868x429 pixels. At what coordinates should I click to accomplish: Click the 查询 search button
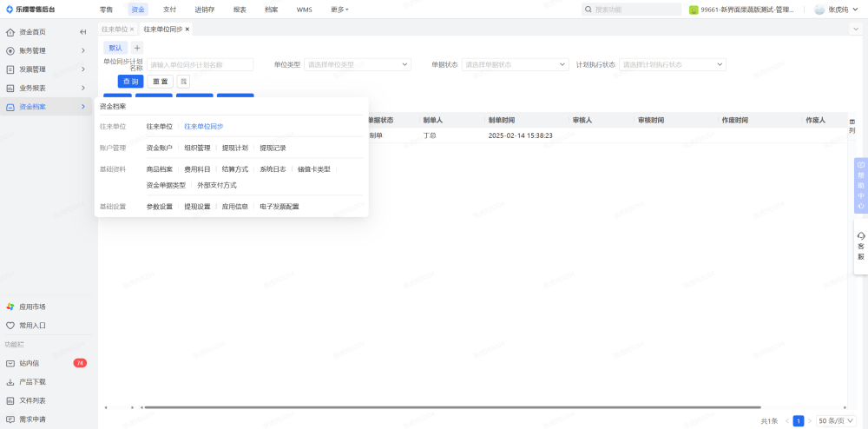click(130, 82)
